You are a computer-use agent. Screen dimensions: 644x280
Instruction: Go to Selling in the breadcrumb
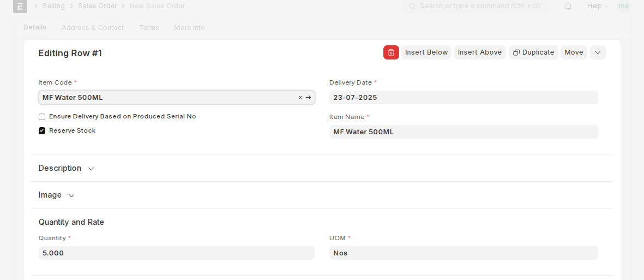(x=53, y=6)
